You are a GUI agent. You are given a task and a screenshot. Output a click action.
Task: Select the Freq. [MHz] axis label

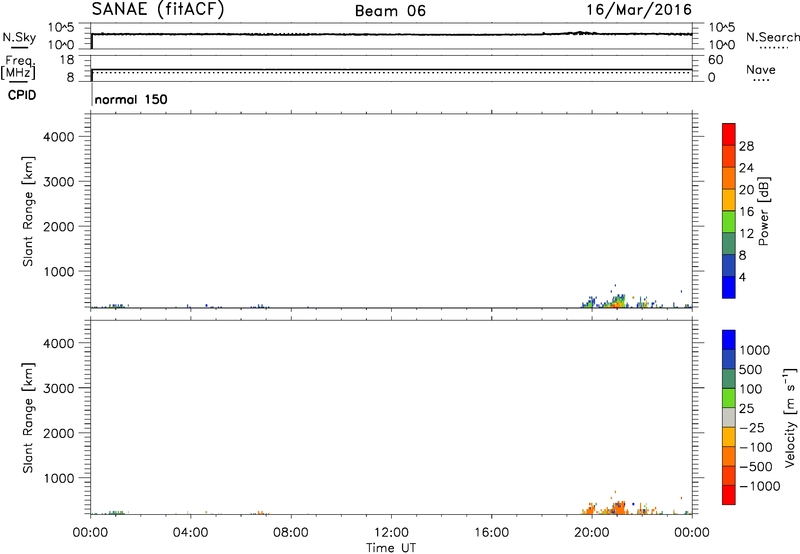(x=18, y=68)
